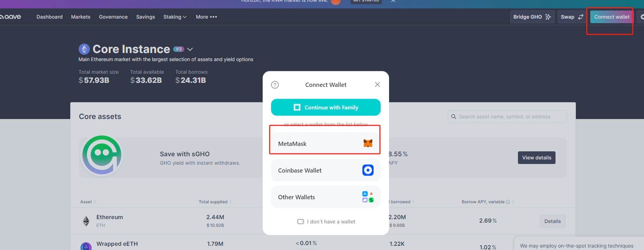The image size is (644, 250).
Task: Click the search magnifier icon
Action: 454,117
